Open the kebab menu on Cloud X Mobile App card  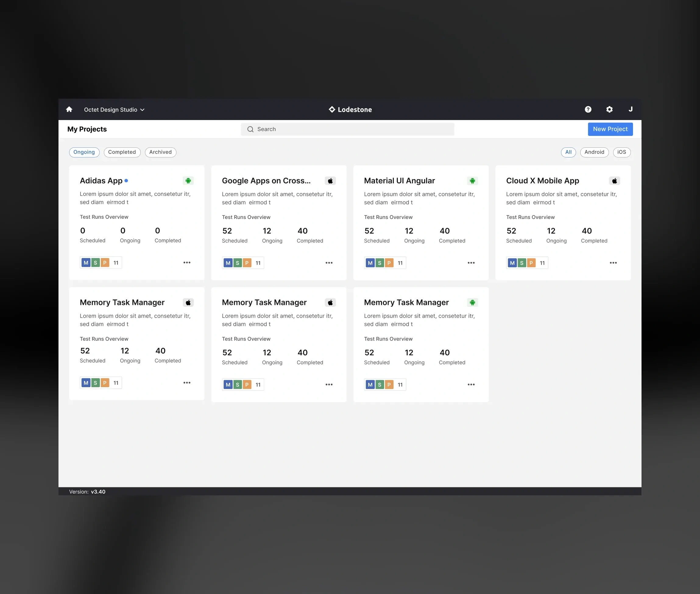[613, 262]
